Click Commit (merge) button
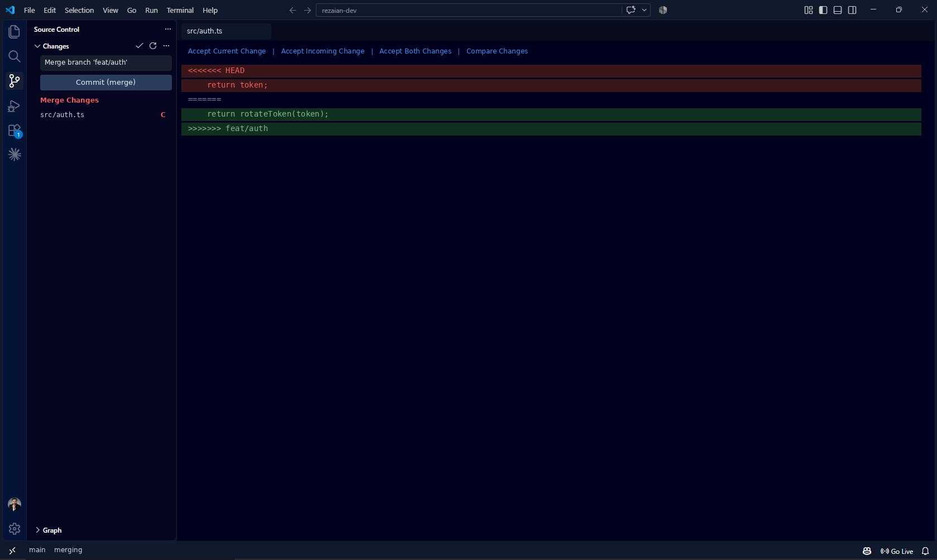Viewport: 937px width, 560px height. (106, 82)
